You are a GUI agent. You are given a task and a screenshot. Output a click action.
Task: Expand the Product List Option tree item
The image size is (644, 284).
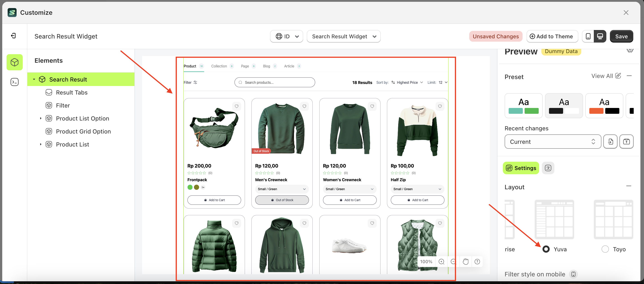(x=41, y=118)
